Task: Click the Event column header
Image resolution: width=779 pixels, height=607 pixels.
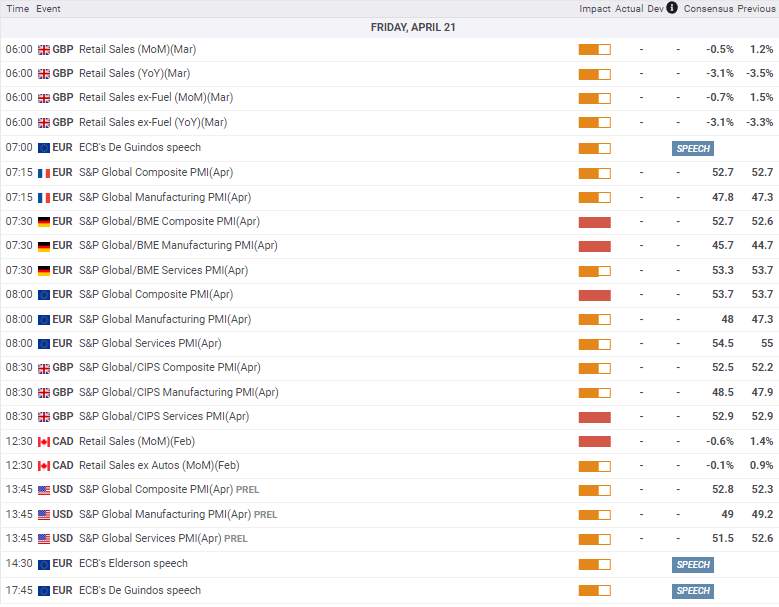Action: [x=48, y=8]
